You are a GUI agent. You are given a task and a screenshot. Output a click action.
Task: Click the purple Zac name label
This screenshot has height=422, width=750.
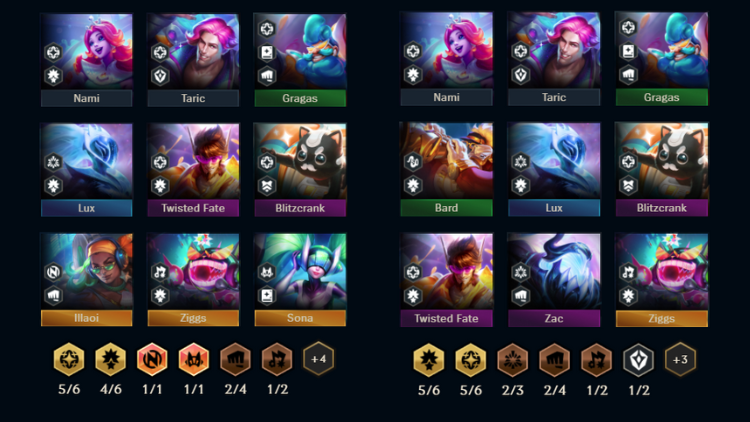(x=554, y=319)
